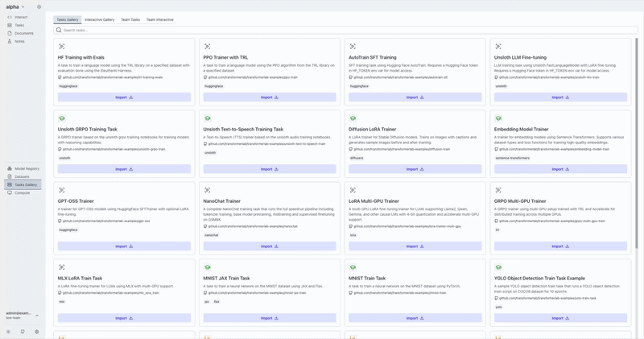Image resolution: width=644 pixels, height=339 pixels.
Task: Toggle light/dark theme with sun icon
Action: [9, 332]
